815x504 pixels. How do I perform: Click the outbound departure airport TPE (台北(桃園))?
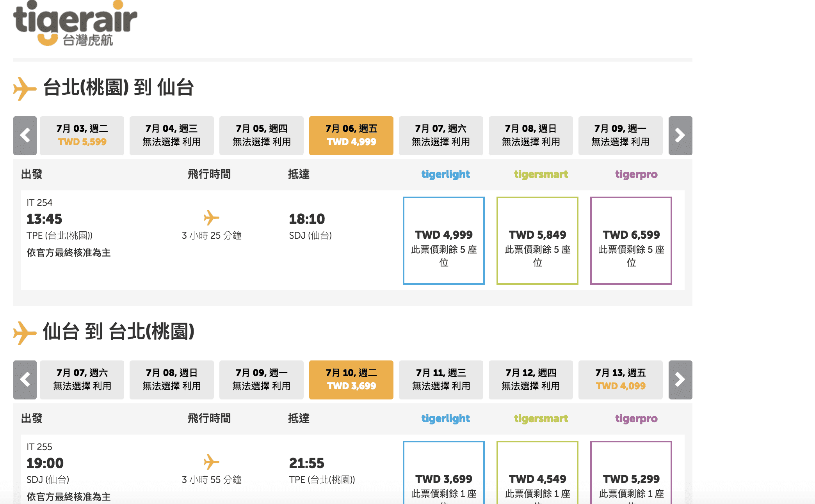pos(59,236)
